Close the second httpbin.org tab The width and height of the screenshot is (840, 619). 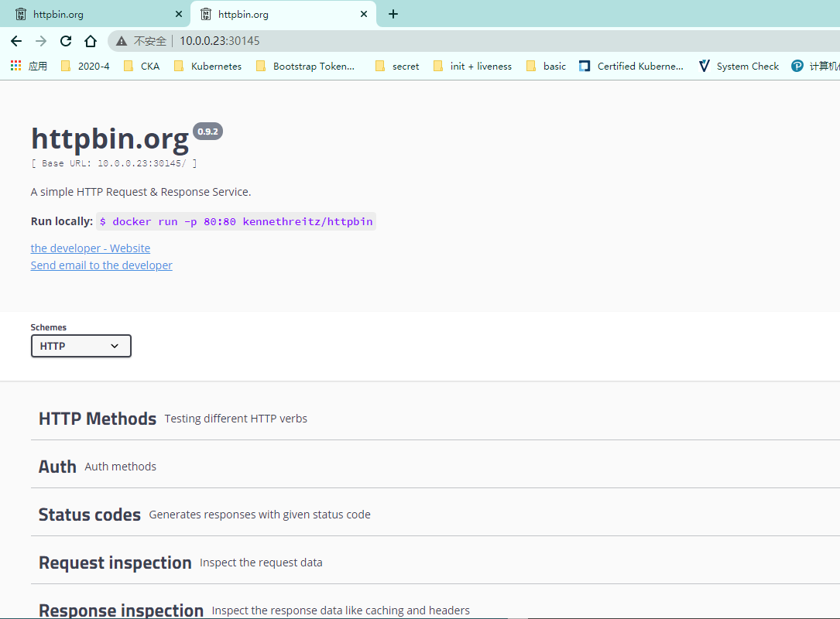[x=364, y=14]
